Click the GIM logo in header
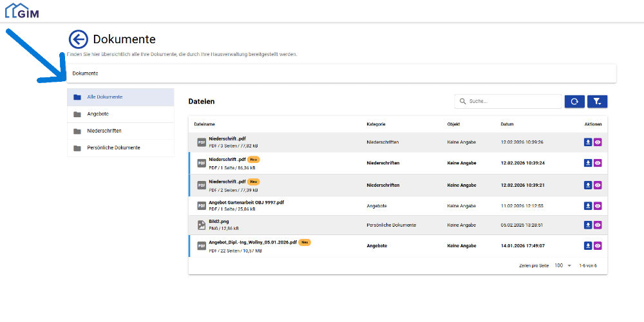This screenshot has height=322, width=644. point(22,10)
